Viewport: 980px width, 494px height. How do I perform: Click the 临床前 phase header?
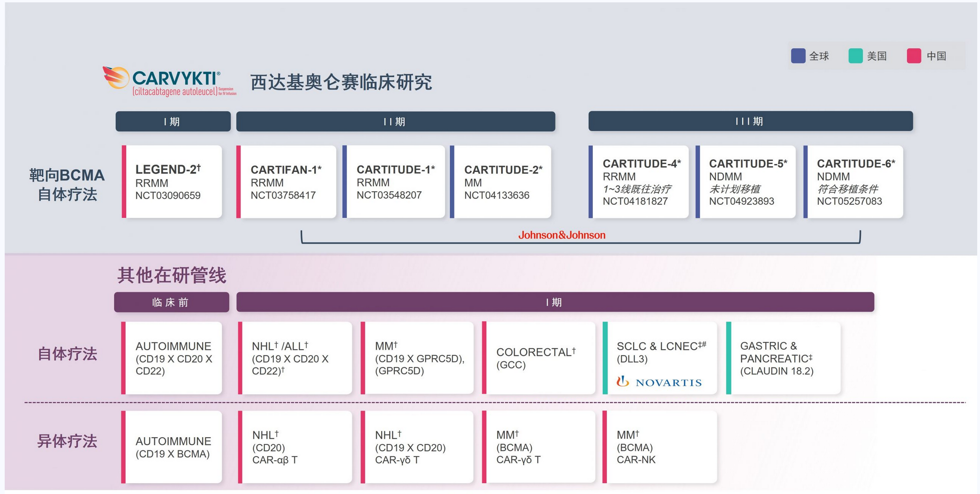point(172,302)
